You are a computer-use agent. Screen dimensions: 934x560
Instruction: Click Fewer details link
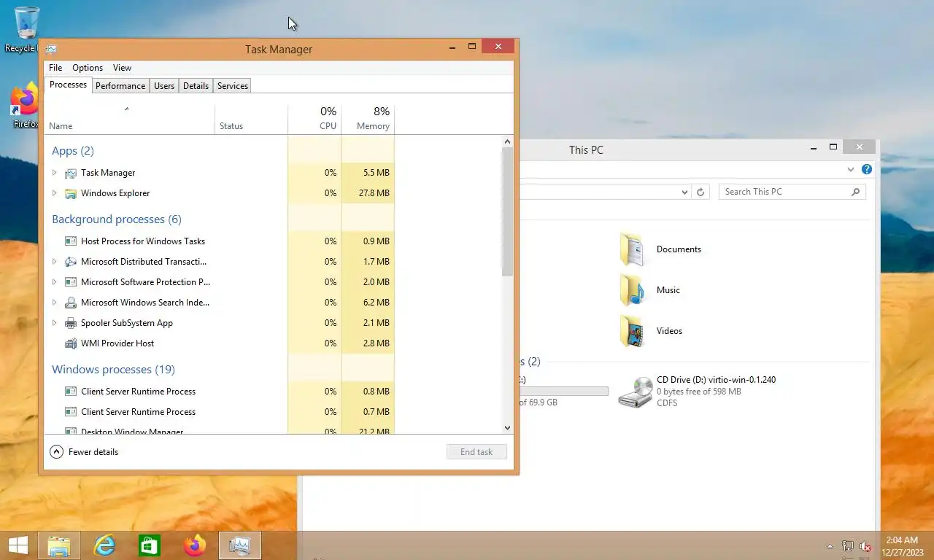93,452
